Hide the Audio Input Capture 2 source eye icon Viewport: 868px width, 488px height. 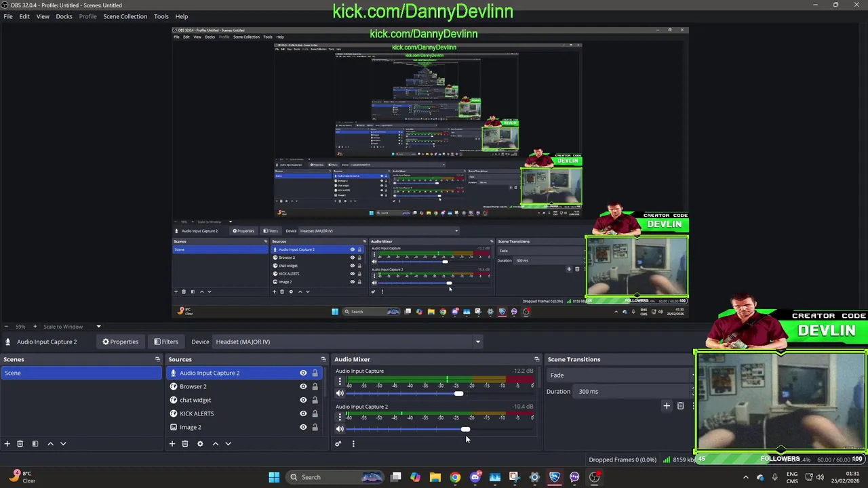(303, 373)
